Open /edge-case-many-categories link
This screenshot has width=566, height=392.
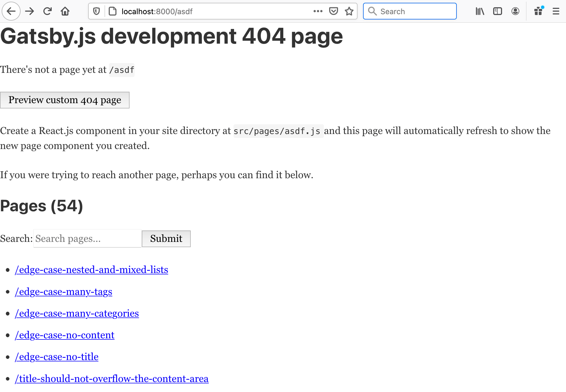77,313
